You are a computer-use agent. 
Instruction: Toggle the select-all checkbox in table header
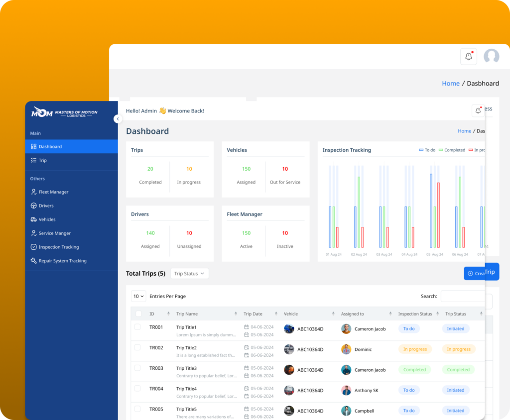pyautogui.click(x=138, y=314)
